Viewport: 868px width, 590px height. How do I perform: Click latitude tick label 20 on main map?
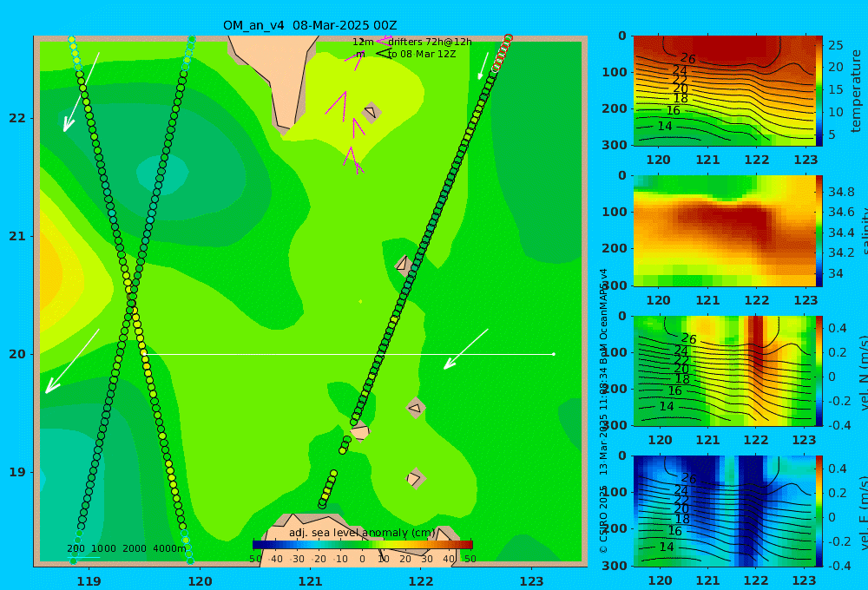pyautogui.click(x=17, y=354)
